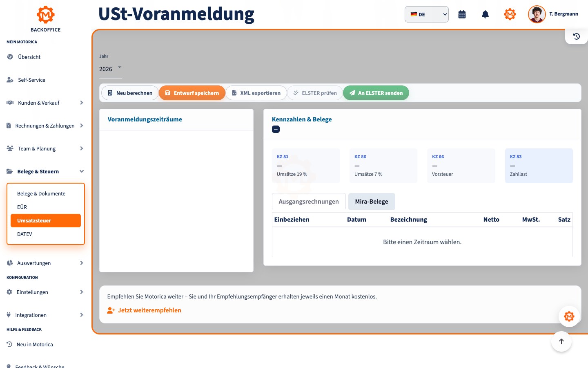Select the KZ 83 Zahllast card
This screenshot has height=368, width=588.
click(x=539, y=166)
